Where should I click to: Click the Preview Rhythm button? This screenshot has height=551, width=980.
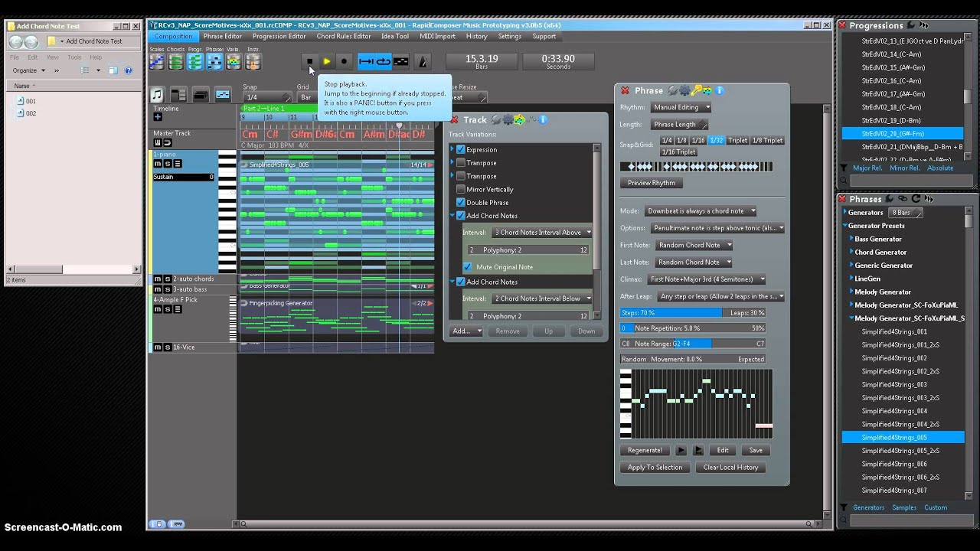652,183
